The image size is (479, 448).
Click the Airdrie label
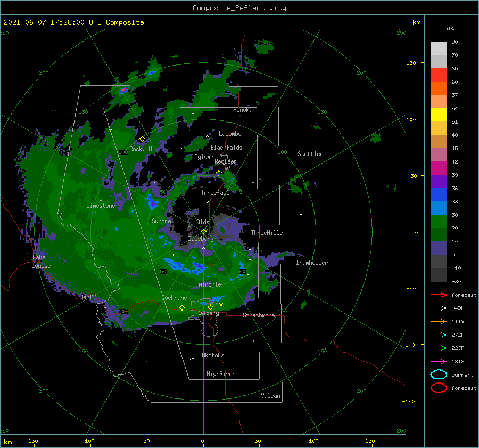pyautogui.click(x=210, y=284)
